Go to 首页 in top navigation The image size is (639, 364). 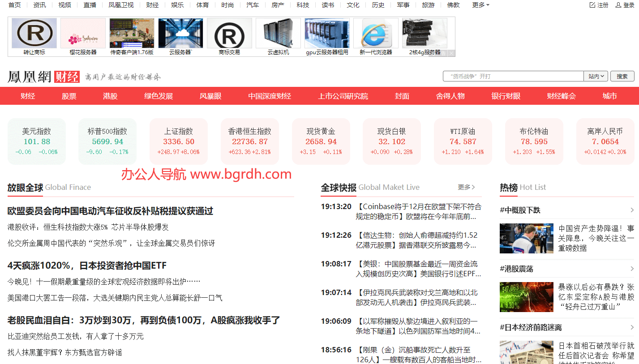click(14, 5)
